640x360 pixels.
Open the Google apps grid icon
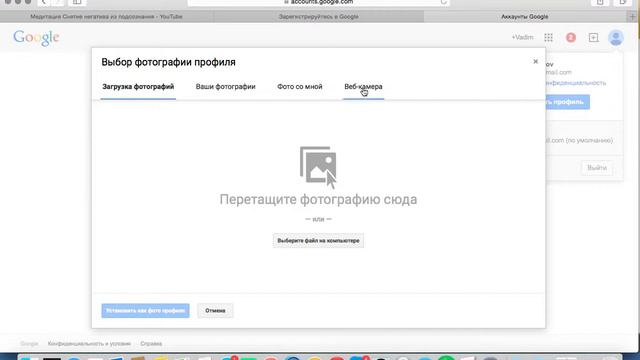pyautogui.click(x=548, y=38)
